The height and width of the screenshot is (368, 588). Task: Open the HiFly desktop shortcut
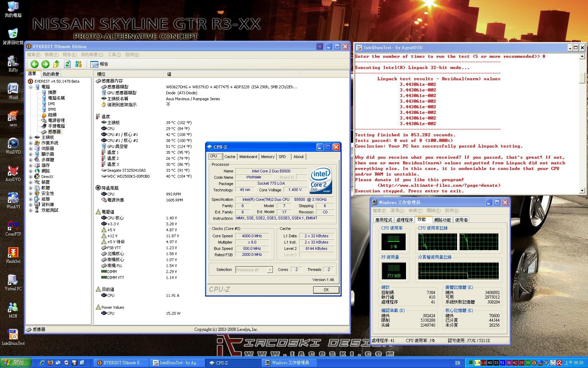13,64
